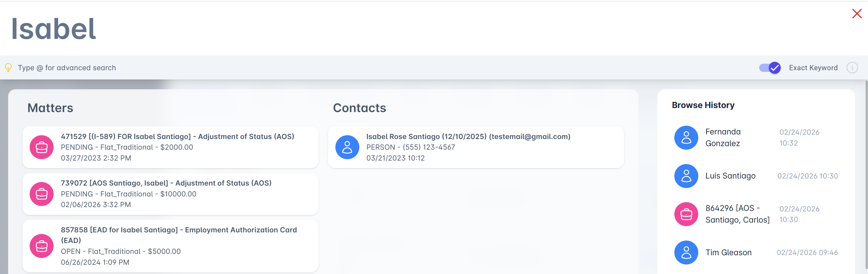Open EAD for Isabel Santiago matter

click(x=179, y=230)
